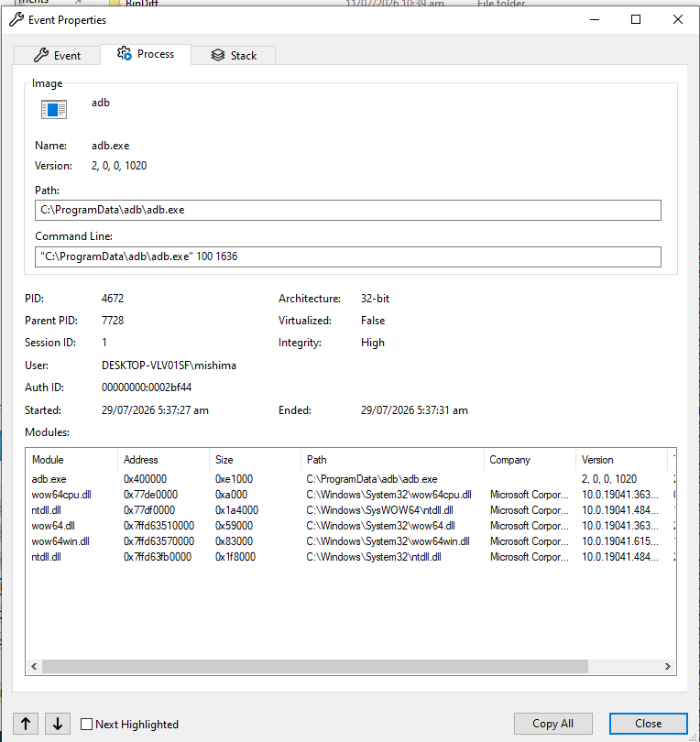Go to next event with down arrow

point(58,724)
